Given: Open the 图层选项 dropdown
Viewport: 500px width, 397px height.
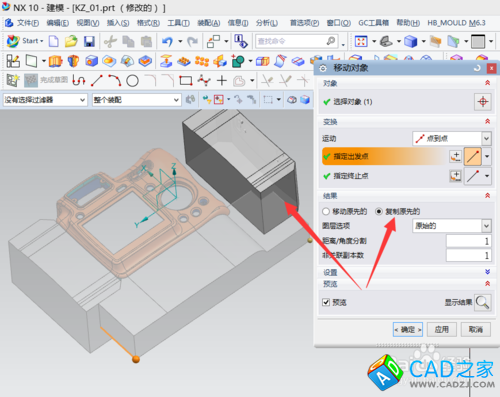Looking at the screenshot, I should 452,226.
